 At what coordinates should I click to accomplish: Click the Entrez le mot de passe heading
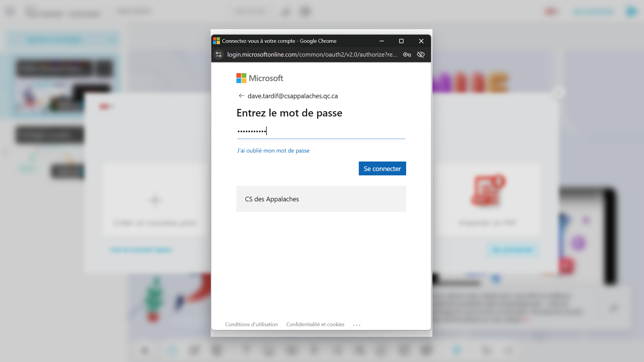pos(289,113)
